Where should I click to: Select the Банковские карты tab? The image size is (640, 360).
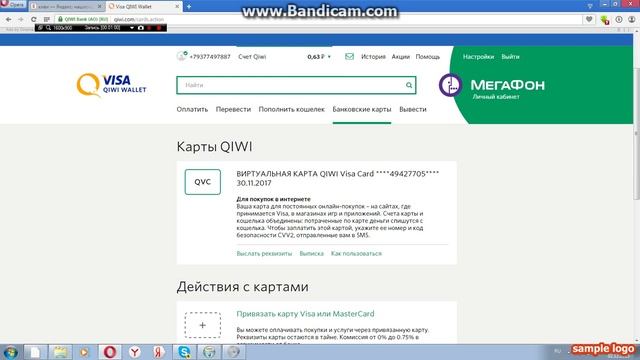pos(362,109)
